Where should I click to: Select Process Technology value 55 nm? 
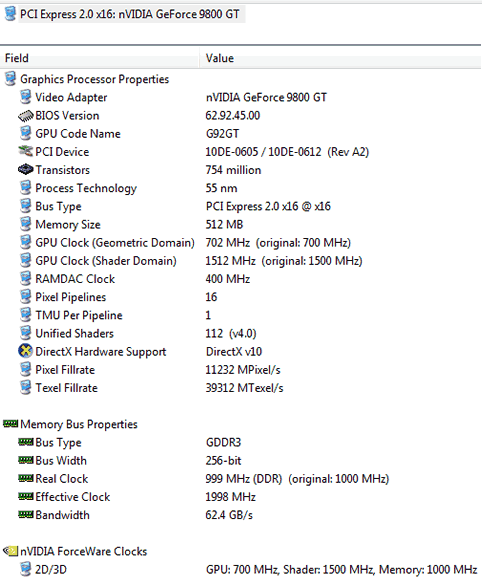[x=221, y=188]
